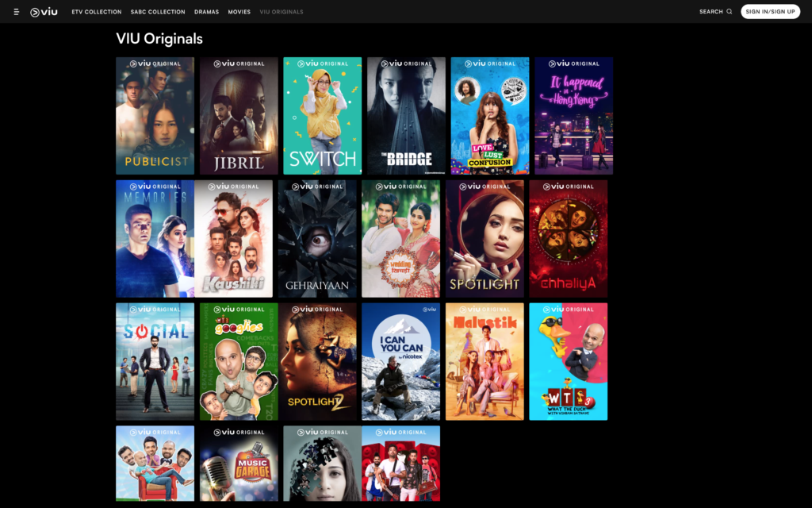
Task: Open ETV Collection menu item
Action: click(x=97, y=12)
